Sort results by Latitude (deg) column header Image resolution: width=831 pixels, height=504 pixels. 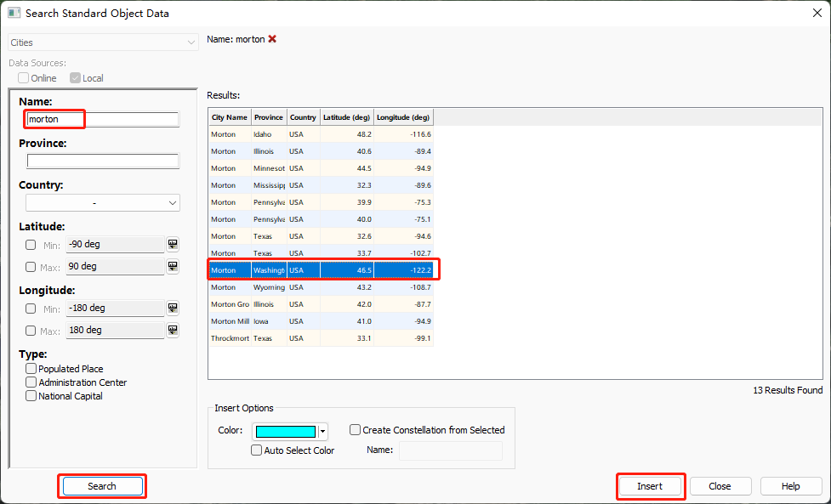[x=347, y=117]
